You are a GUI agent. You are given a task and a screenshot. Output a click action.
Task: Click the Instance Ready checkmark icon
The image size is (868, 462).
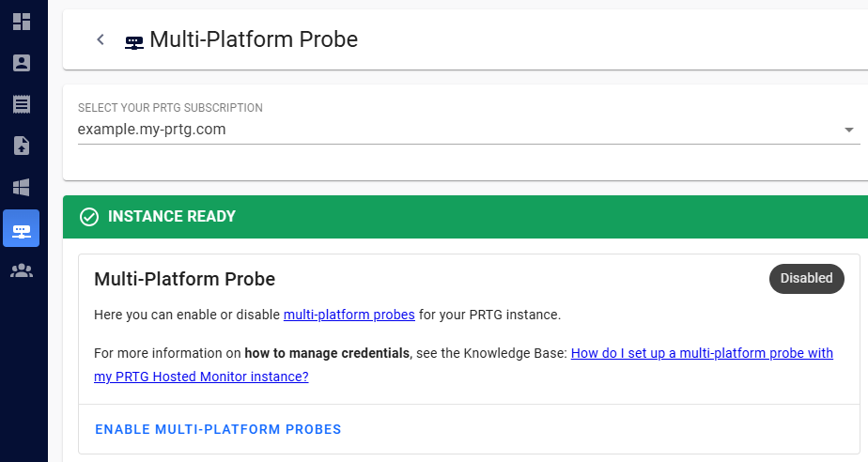[89, 217]
